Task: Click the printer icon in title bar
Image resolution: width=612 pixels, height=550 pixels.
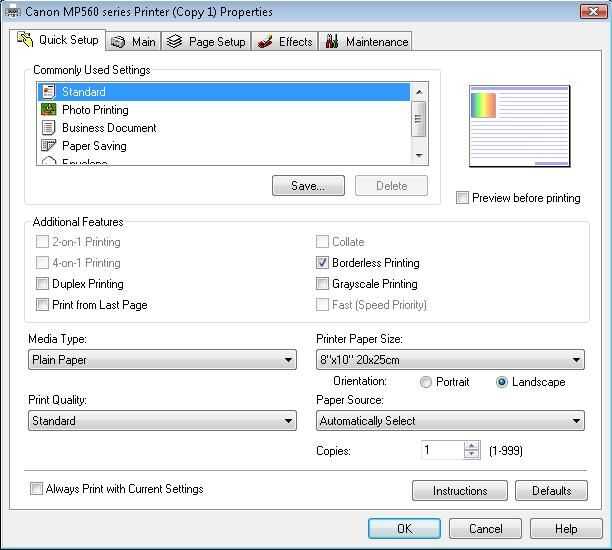Action: (x=13, y=12)
